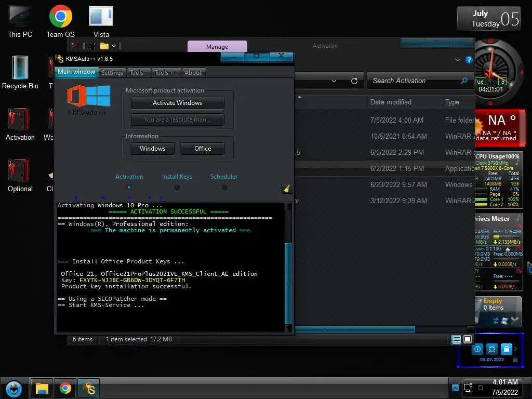Select the row dated 3/12/2022 9:39 AM
532x399 pixels.
click(x=385, y=201)
